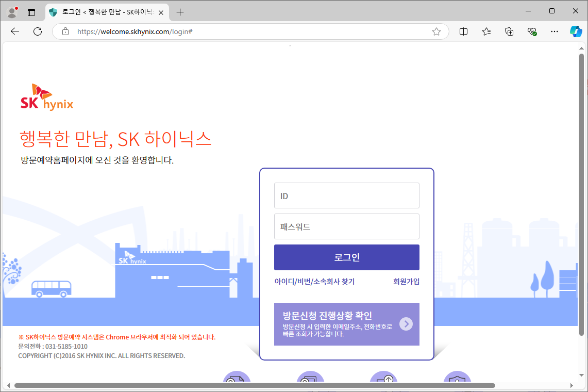Click the ID input field

(x=346, y=195)
